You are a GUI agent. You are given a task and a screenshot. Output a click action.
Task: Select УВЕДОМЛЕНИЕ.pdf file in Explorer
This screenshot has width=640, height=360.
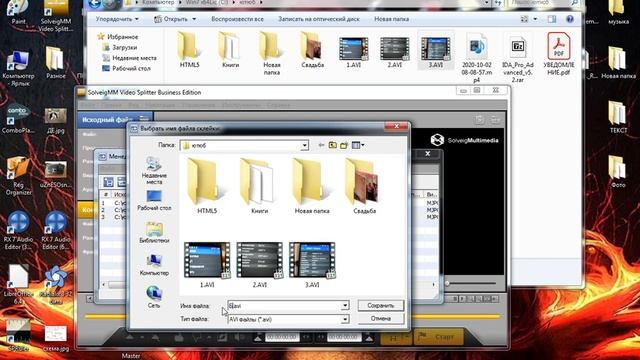pyautogui.click(x=559, y=54)
